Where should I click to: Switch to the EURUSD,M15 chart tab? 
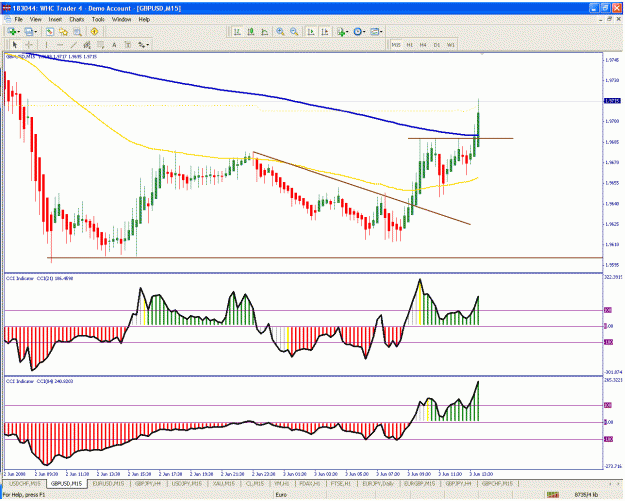click(108, 483)
